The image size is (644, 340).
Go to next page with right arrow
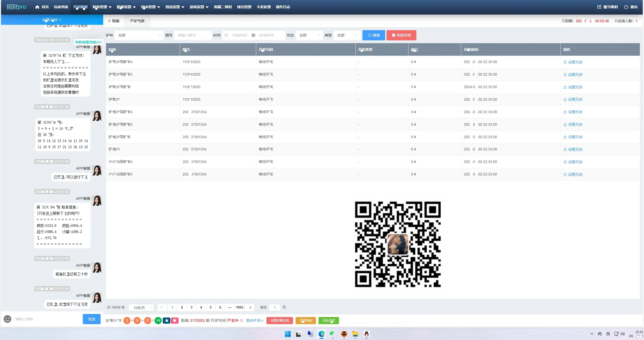point(250,307)
